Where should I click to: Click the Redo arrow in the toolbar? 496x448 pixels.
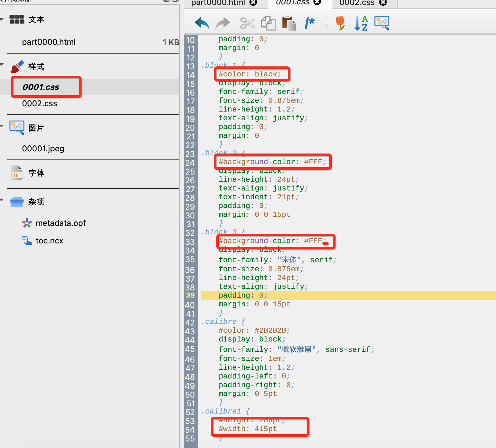(x=223, y=23)
